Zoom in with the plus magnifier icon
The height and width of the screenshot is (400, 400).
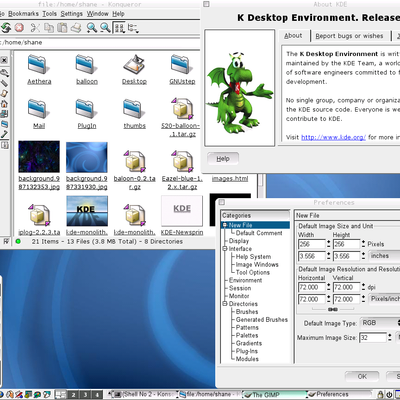(92, 28)
